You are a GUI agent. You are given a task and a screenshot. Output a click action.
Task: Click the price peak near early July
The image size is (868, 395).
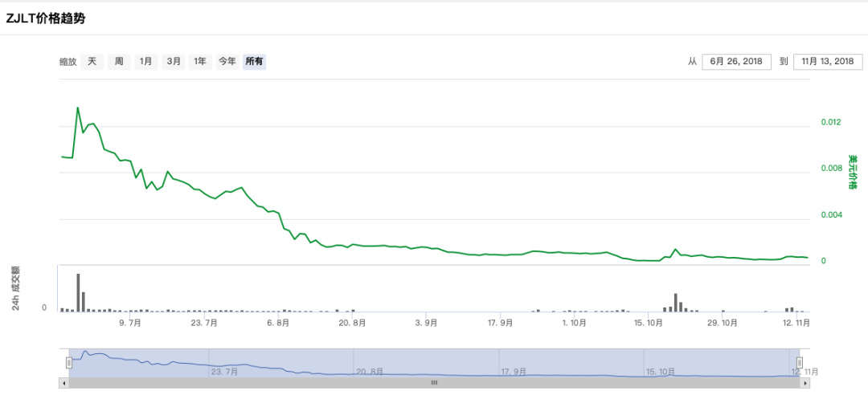click(77, 108)
